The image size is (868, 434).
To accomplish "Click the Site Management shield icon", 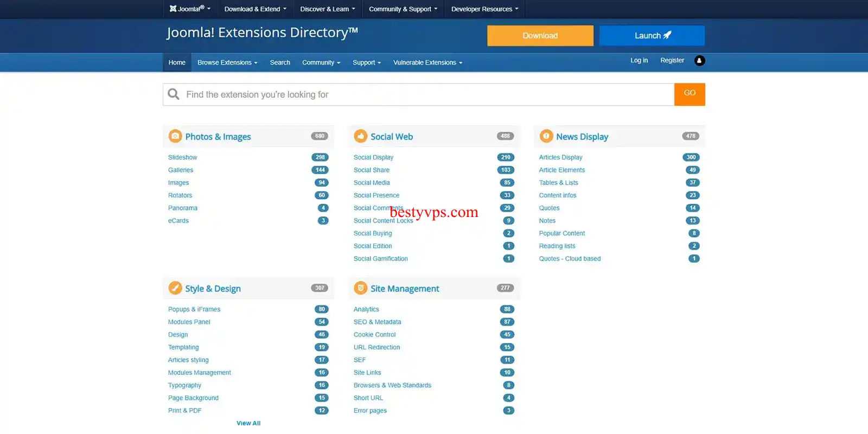I will coord(360,288).
